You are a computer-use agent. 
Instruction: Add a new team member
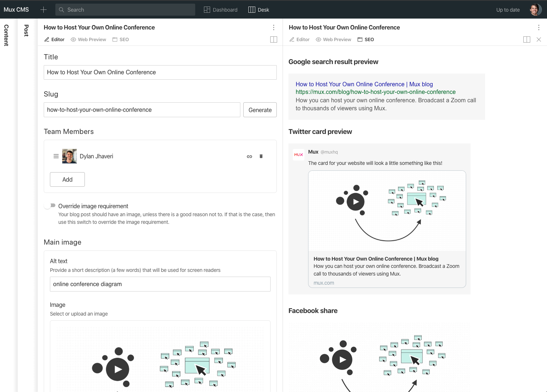[x=67, y=179]
